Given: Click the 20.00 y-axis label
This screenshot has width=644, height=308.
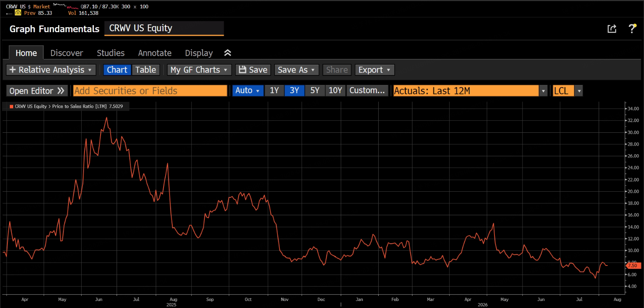Looking at the screenshot, I should coord(633,192).
